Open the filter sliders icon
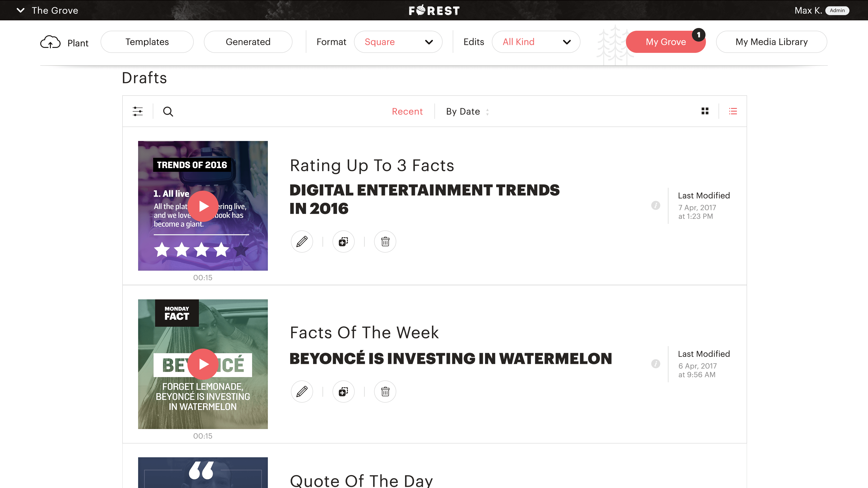Screen dimensions: 868x488 click(x=137, y=111)
